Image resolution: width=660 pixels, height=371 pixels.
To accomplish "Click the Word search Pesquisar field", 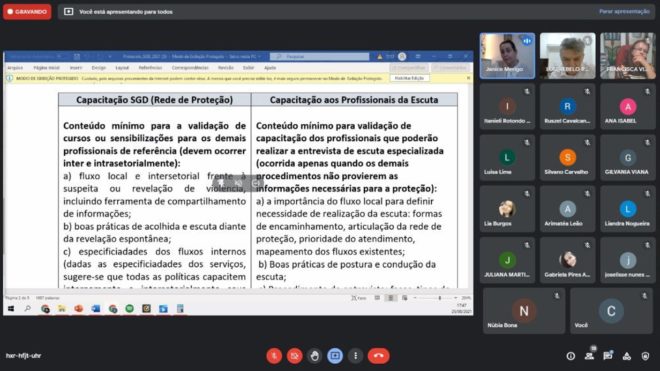I will coord(319,56).
